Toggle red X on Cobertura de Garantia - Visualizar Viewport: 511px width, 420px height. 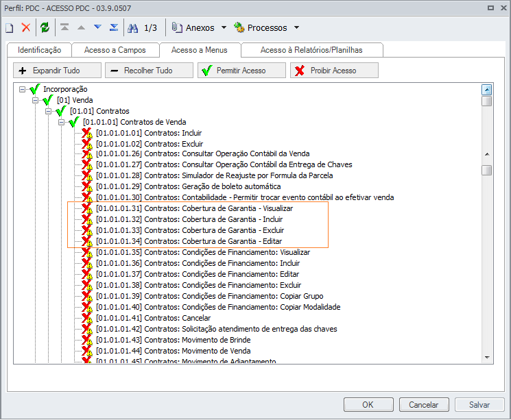[87, 208]
